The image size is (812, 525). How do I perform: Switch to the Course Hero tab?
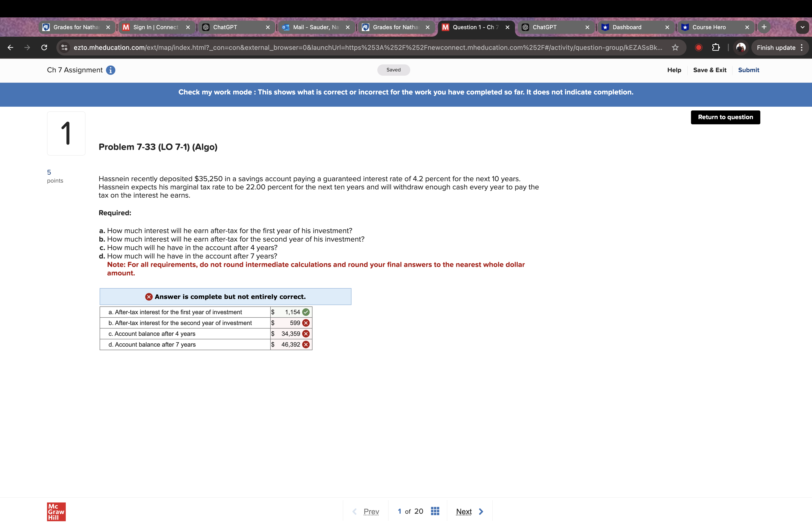click(709, 27)
